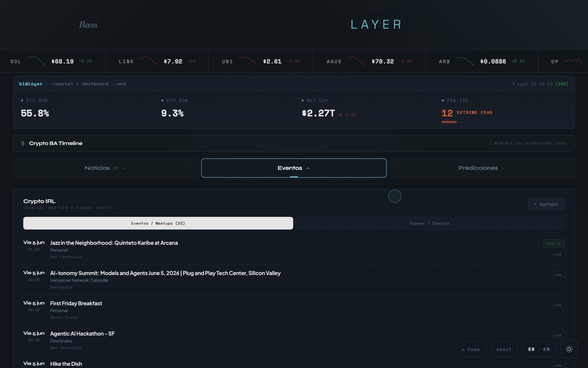
Task: Click the LINK sparkline chart
Action: coord(149,61)
